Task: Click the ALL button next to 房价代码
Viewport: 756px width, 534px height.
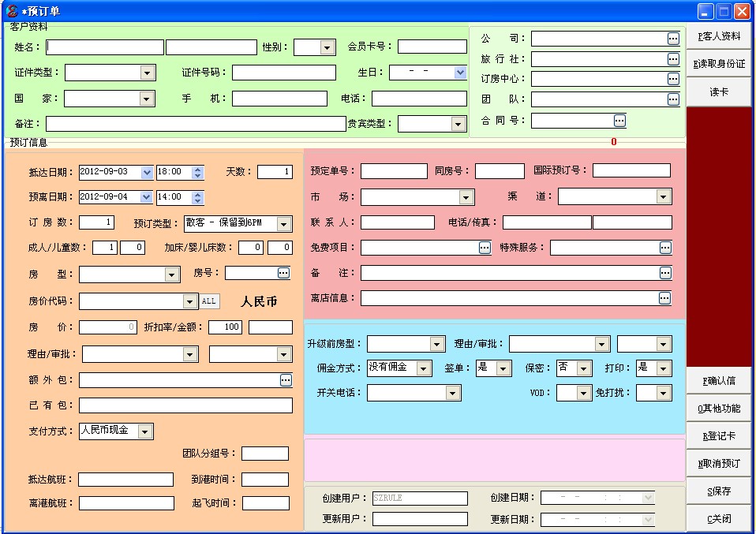Action: point(208,301)
